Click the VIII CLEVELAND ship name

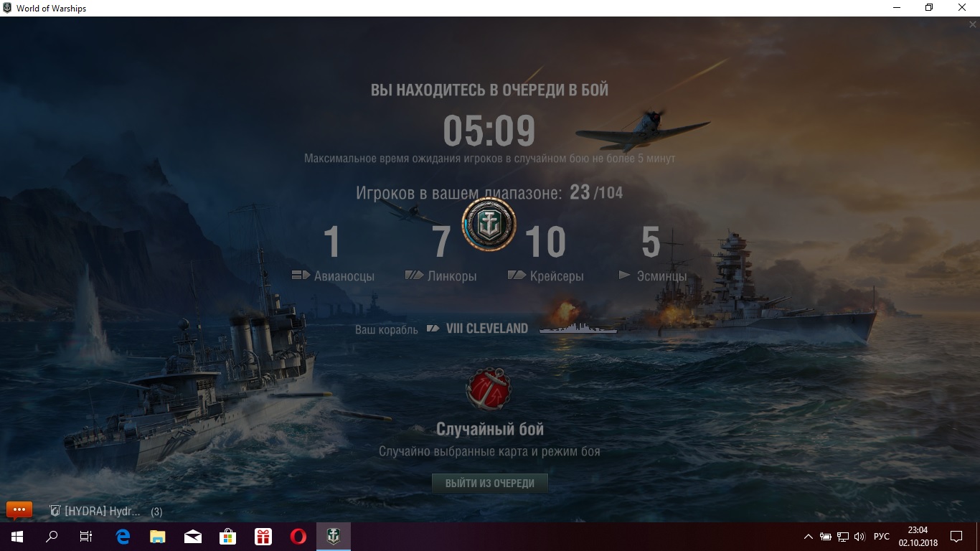pos(486,329)
